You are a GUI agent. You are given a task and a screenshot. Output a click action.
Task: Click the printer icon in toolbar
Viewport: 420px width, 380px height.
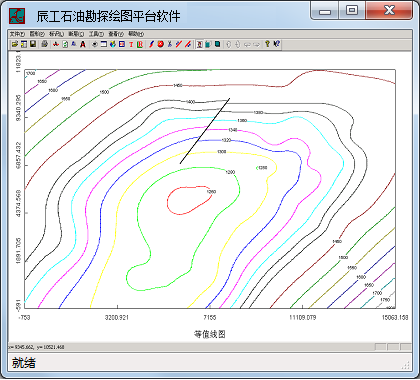[x=45, y=44]
